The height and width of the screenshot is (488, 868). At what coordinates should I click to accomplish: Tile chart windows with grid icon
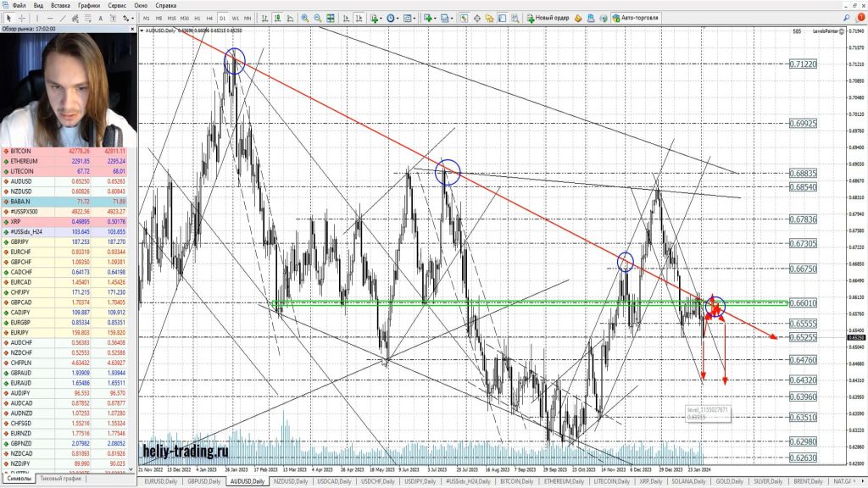(x=331, y=18)
